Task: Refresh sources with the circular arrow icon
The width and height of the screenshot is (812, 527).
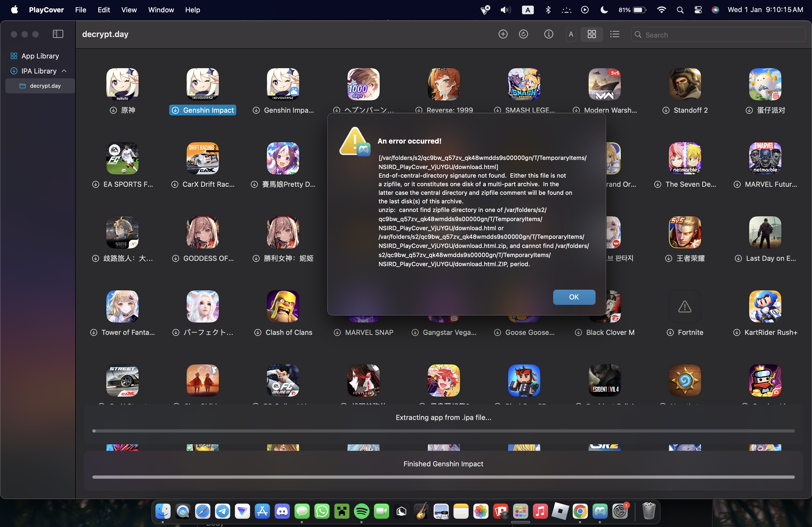Action: pos(523,34)
